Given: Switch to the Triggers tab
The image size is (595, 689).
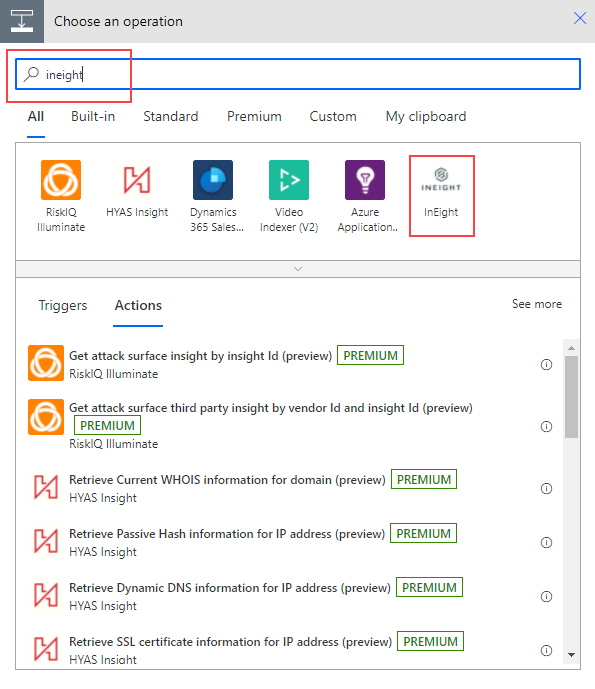Looking at the screenshot, I should tap(63, 305).
